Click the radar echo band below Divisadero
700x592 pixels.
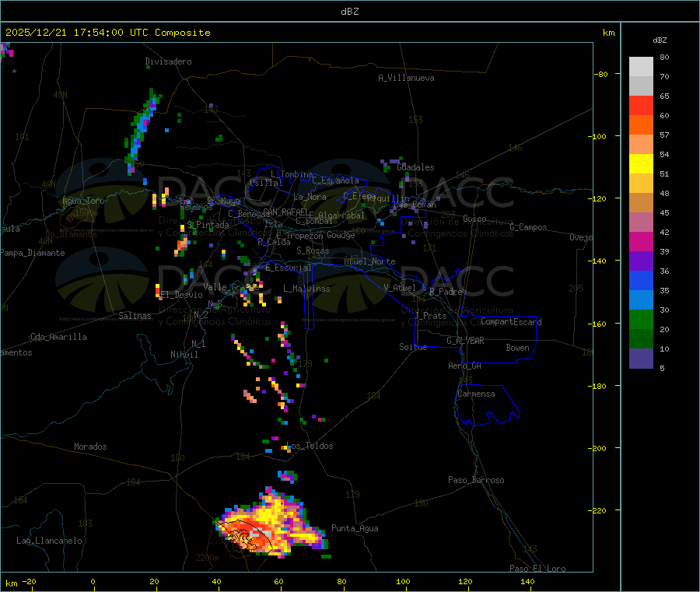click(142, 131)
